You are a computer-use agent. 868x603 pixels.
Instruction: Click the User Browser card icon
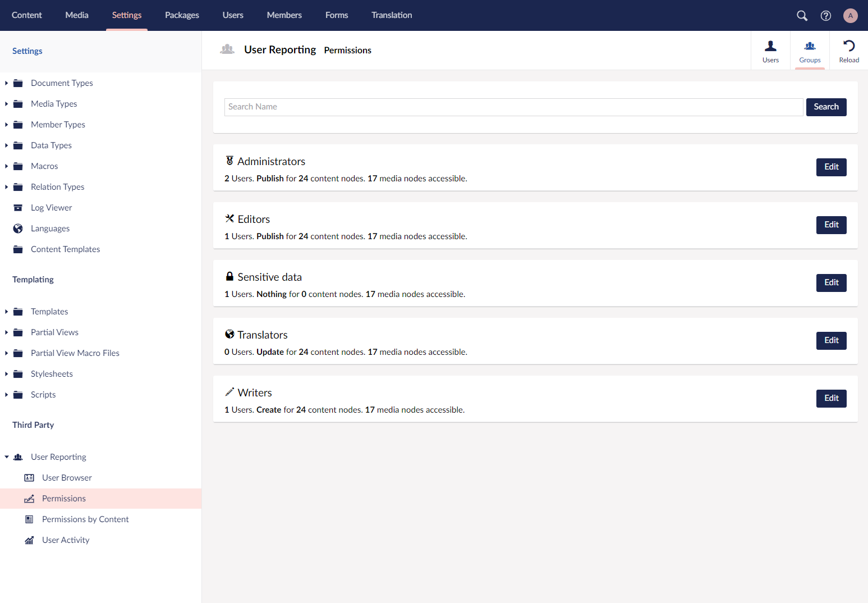tap(29, 478)
